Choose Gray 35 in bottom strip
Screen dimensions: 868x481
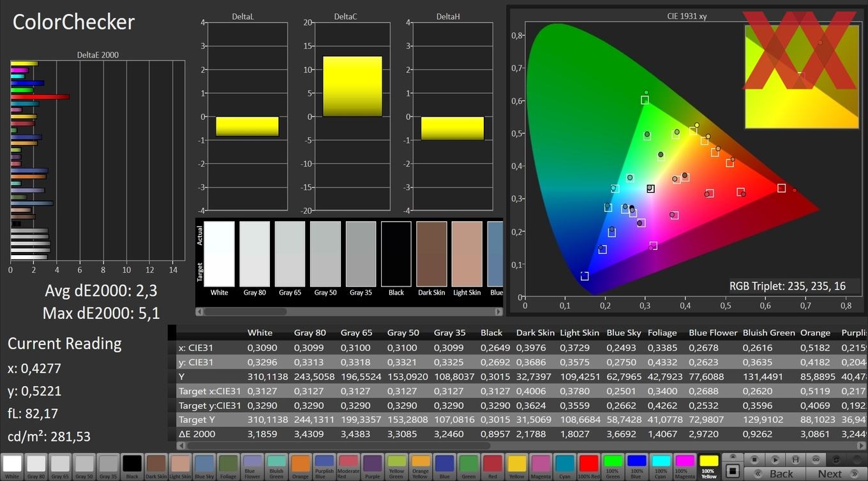[x=108, y=466]
